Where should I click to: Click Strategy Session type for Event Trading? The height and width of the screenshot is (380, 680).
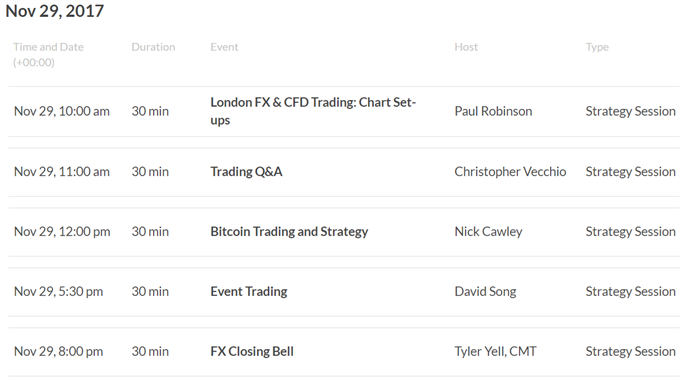point(631,292)
